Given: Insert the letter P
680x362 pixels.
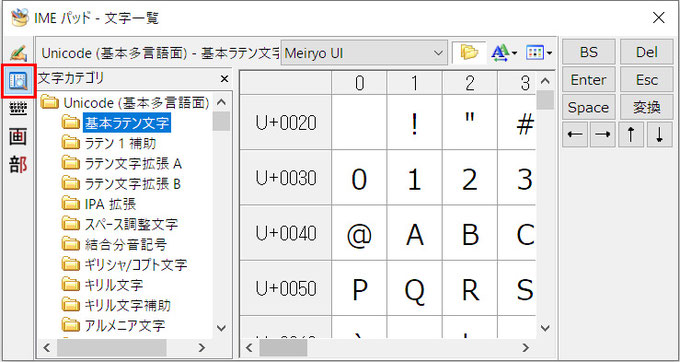Looking at the screenshot, I should pyautogui.click(x=359, y=288).
